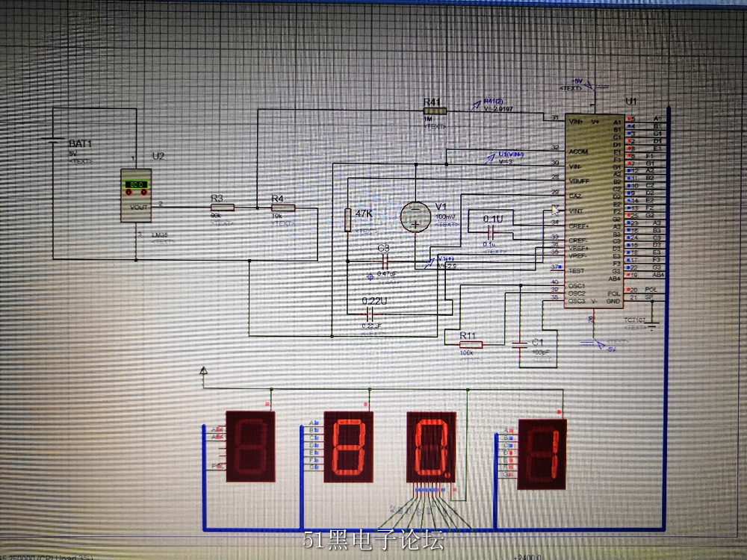The image size is (747, 560).
Task: Click the POL wire label
Action: coord(651,289)
